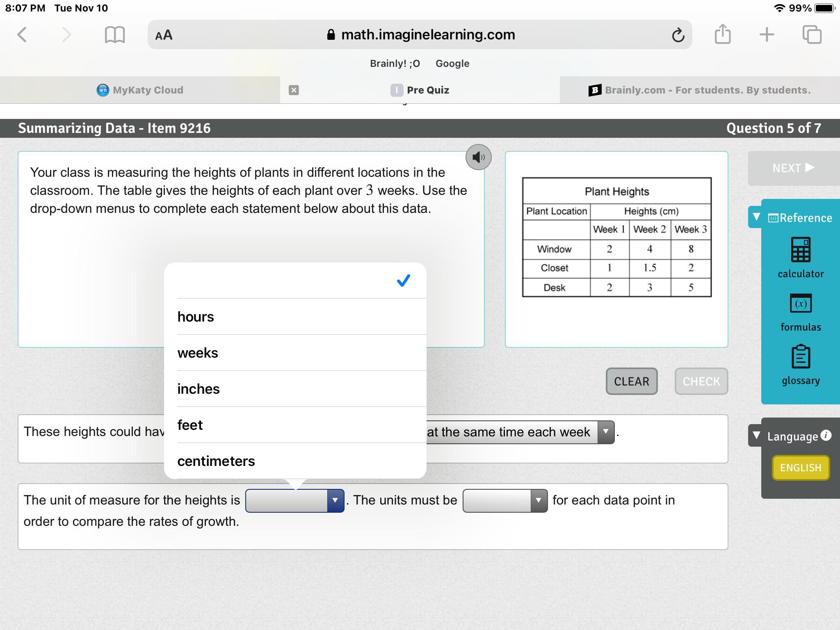
Task: Play the question audio speaker icon
Action: tap(478, 157)
